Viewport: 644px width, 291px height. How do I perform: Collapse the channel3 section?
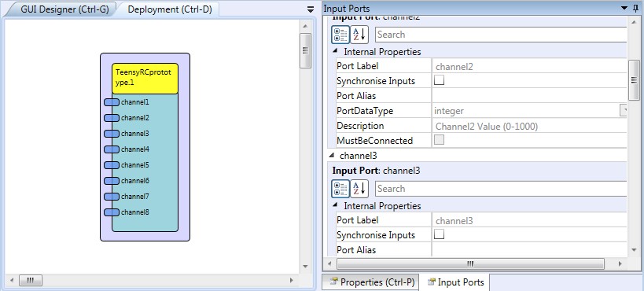(x=331, y=156)
